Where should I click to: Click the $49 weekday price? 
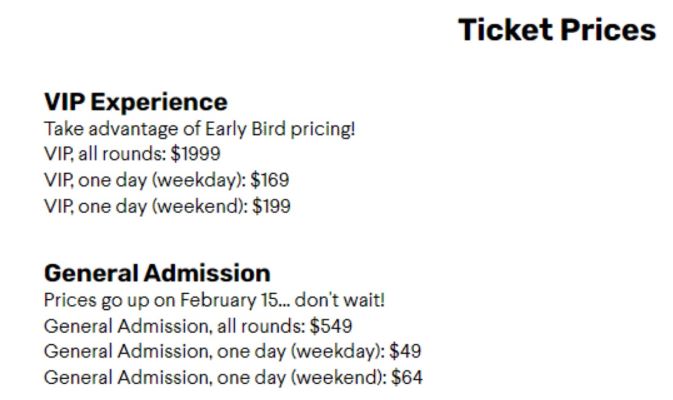click(x=406, y=352)
